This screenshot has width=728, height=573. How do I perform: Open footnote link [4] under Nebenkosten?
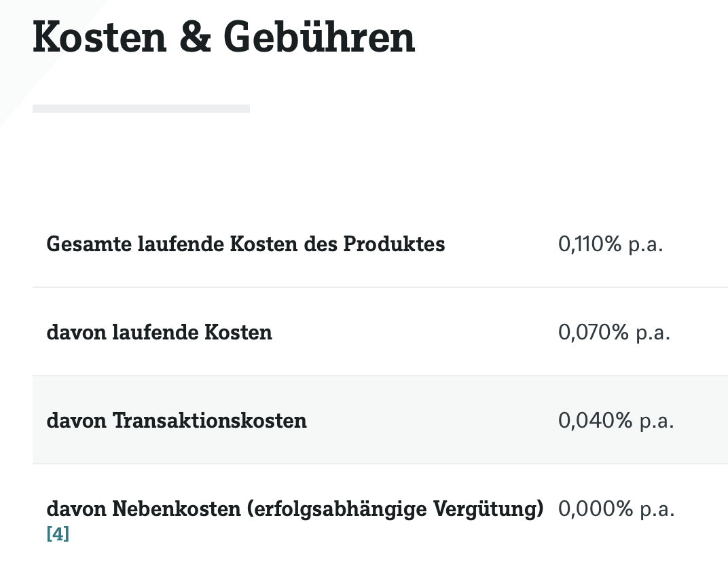tap(58, 534)
